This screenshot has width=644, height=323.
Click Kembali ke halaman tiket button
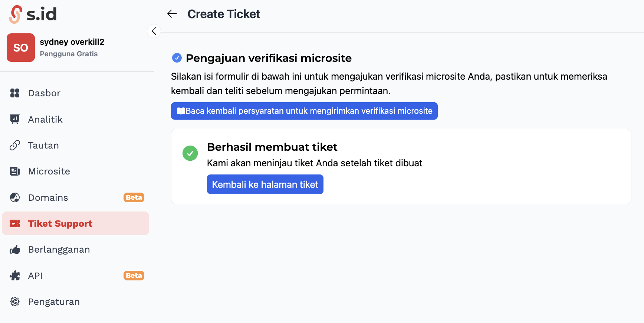(265, 184)
